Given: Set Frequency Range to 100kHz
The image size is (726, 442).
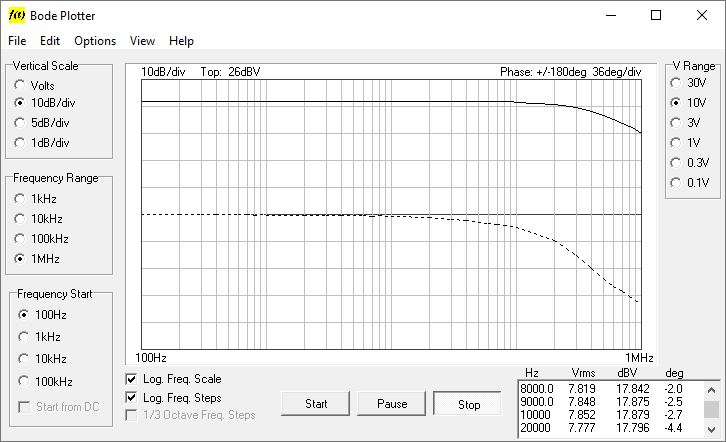Looking at the screenshot, I should click(x=19, y=238).
